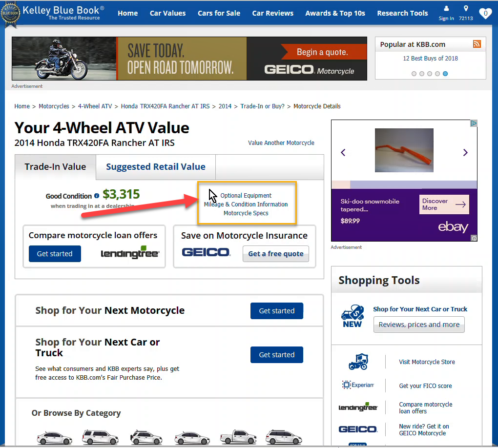Click the info icon beside Good Condition

[97, 196]
